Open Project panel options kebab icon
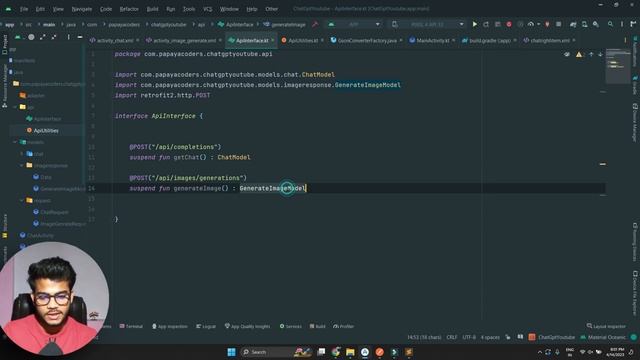The image size is (640, 360). (68, 37)
